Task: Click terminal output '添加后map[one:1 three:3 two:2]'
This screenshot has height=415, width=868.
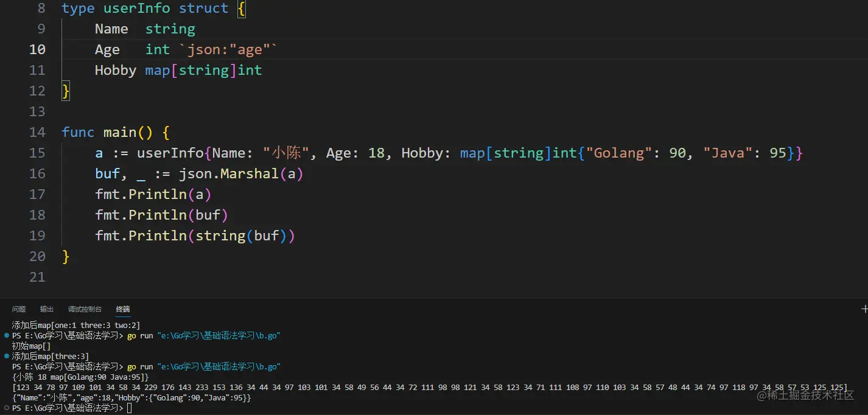Action: point(76,326)
